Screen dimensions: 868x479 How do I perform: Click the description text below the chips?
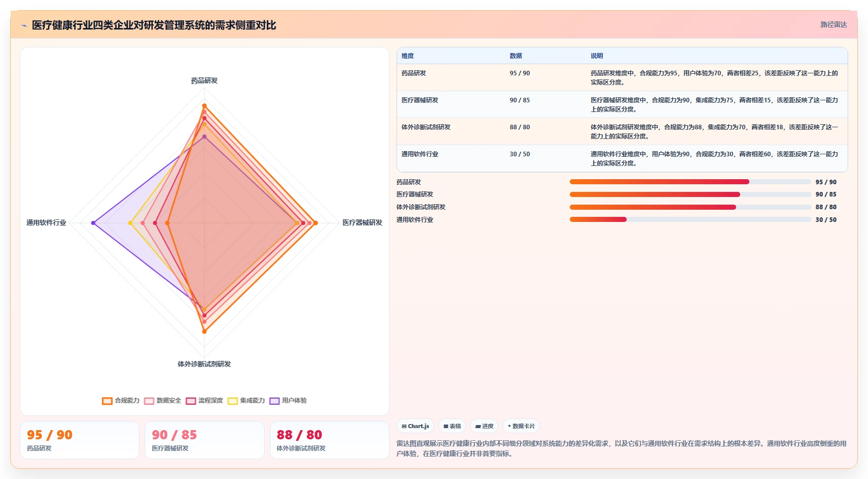click(622, 448)
